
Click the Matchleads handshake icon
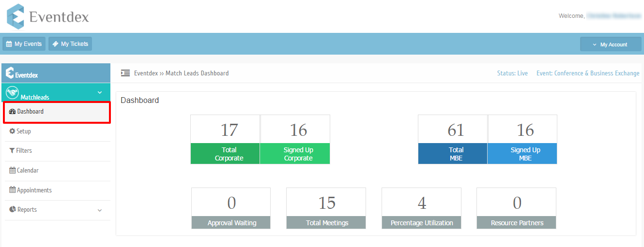(12, 92)
